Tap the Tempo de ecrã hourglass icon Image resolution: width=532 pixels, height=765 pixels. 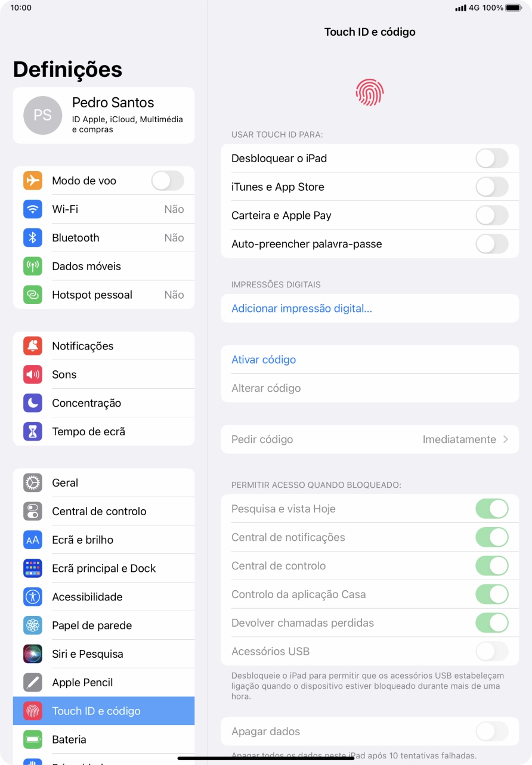click(33, 432)
